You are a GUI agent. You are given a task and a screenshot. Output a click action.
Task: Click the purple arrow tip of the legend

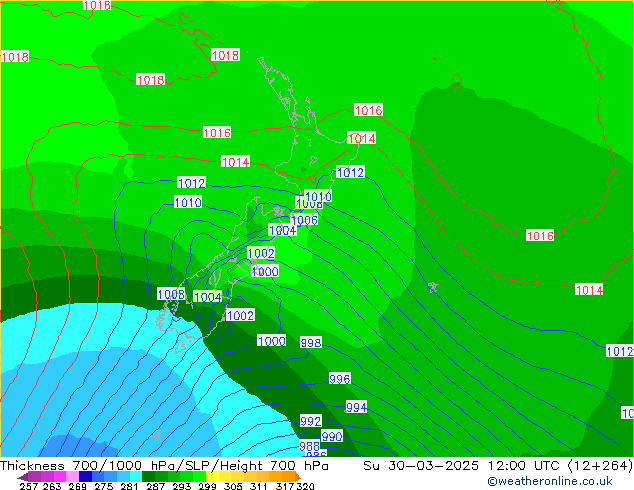(x=23, y=476)
